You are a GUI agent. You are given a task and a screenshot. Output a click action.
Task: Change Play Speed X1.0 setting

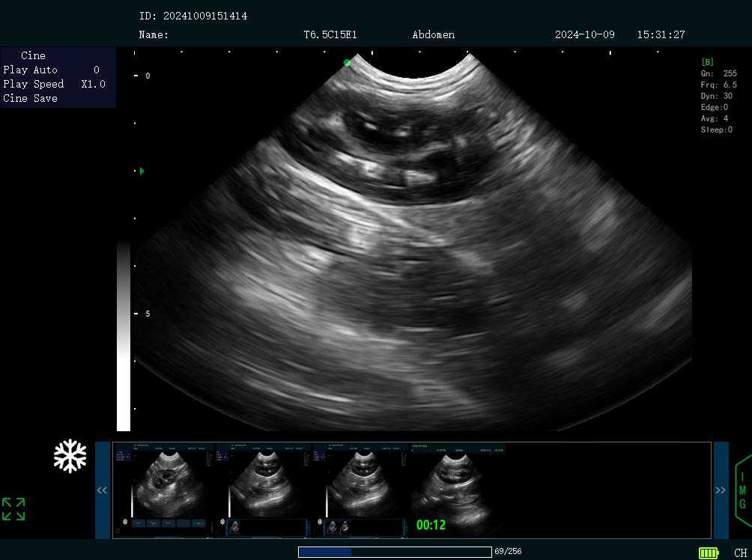(54, 84)
